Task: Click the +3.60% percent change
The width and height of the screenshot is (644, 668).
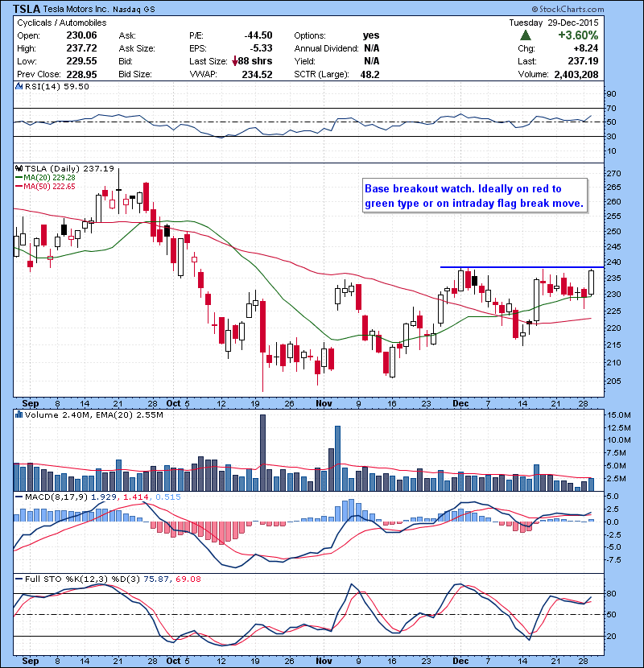Action: coord(578,35)
